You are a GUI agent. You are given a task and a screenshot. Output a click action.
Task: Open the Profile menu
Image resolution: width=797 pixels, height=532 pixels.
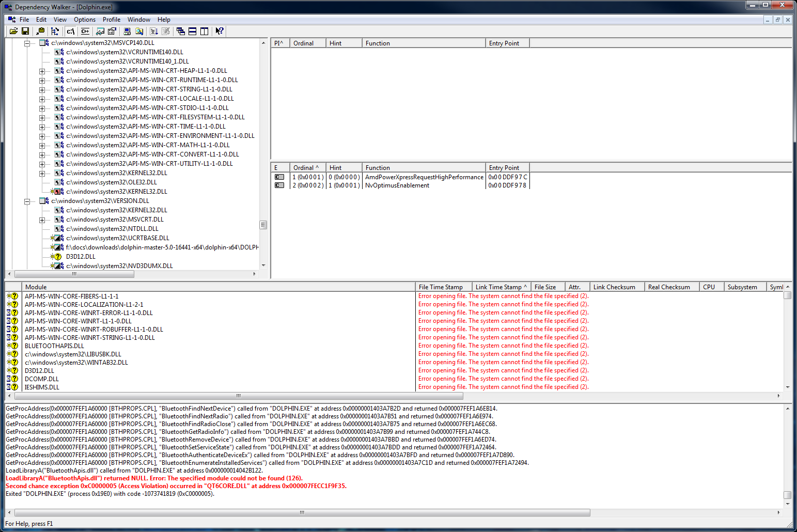click(x=112, y=20)
